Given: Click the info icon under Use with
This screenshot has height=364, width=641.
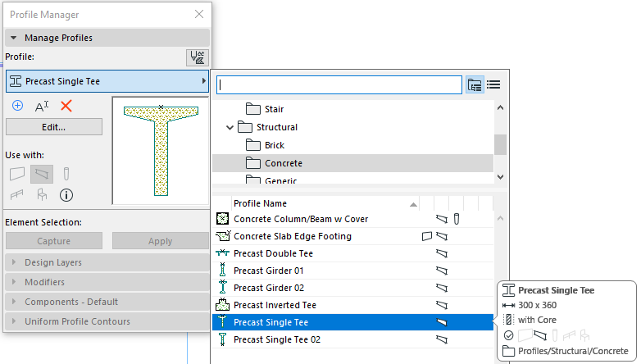Looking at the screenshot, I should 66,195.
